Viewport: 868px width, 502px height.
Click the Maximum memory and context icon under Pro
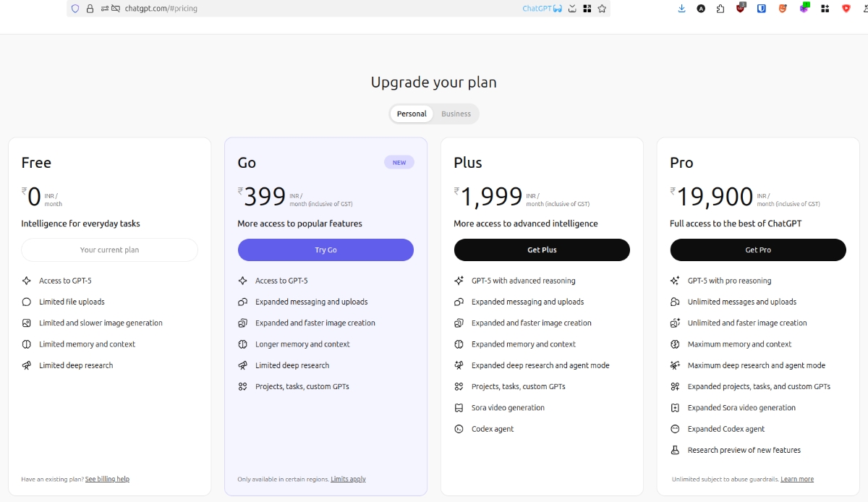coord(674,344)
